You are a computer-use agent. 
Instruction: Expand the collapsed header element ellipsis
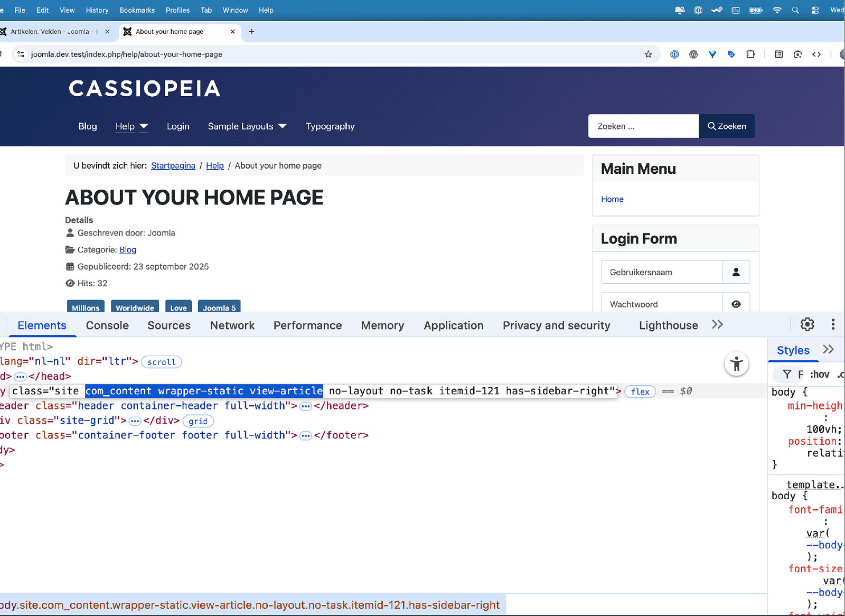[x=305, y=406]
